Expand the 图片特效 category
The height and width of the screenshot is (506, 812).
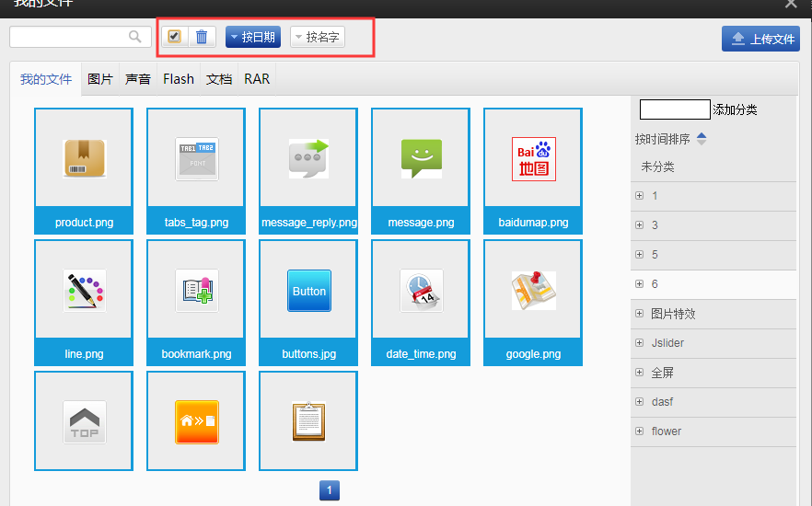point(639,314)
